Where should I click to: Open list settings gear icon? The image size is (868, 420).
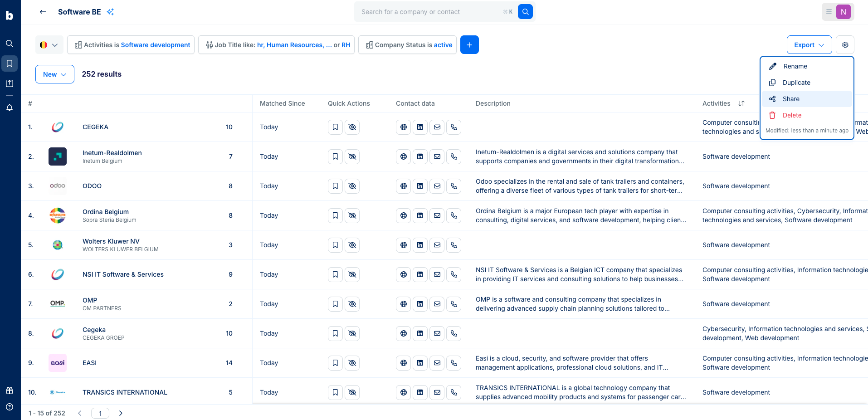coord(845,45)
